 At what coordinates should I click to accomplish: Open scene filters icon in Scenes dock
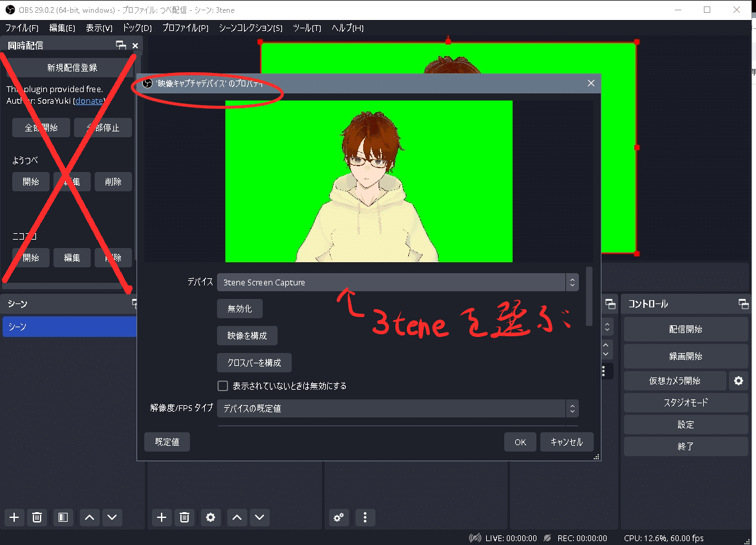click(x=63, y=517)
